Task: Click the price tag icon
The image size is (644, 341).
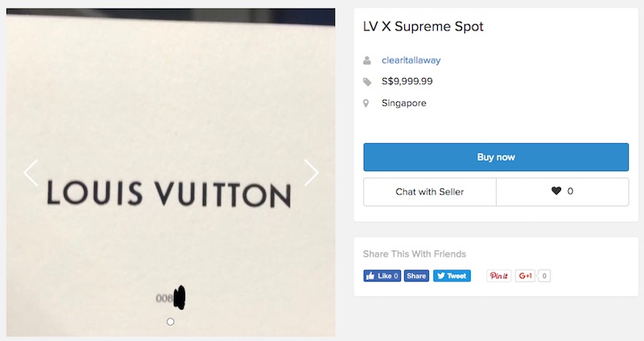Action: coord(367,82)
